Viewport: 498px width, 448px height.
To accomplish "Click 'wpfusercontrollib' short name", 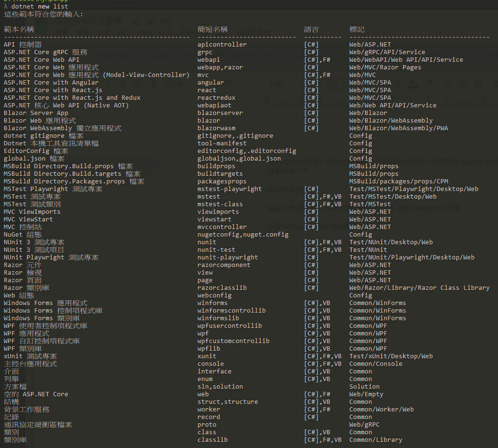I will (230, 326).
